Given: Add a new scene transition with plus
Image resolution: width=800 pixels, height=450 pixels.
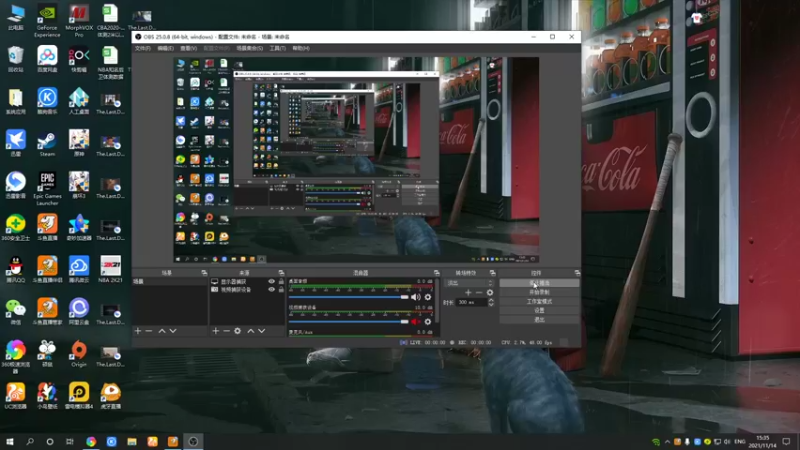Looking at the screenshot, I should 468,292.
